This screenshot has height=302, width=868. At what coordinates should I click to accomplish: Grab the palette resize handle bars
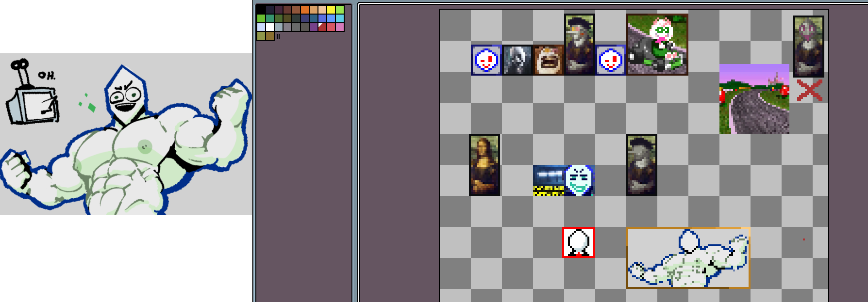point(278,36)
